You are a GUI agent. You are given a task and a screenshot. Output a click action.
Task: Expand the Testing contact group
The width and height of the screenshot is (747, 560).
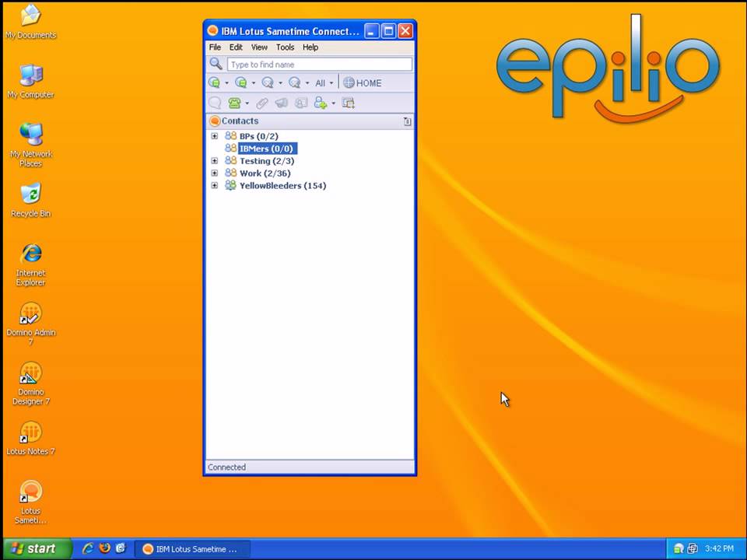pyautogui.click(x=215, y=161)
